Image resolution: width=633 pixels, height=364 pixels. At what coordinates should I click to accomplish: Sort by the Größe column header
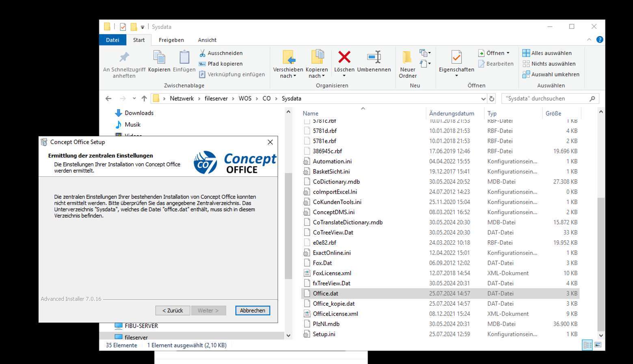point(553,114)
